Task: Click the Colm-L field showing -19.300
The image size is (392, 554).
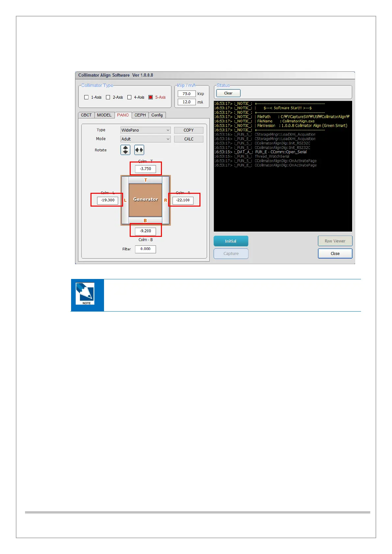Action: [x=108, y=200]
